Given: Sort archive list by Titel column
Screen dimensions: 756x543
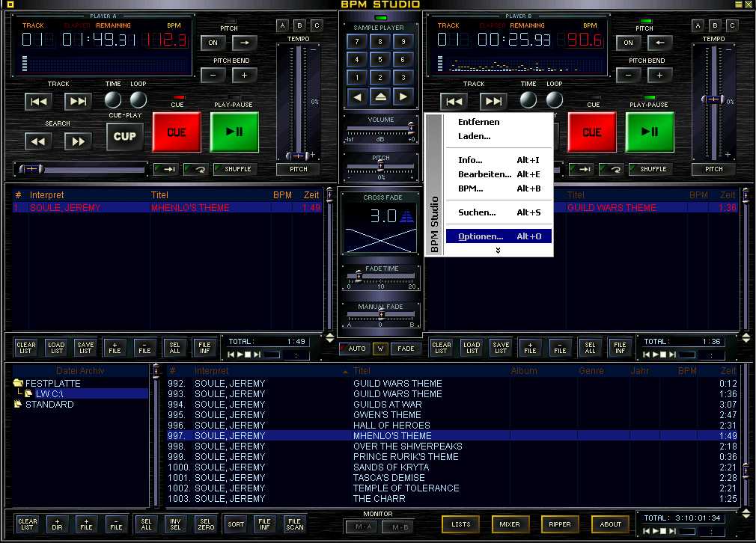Looking at the screenshot, I should point(362,371).
